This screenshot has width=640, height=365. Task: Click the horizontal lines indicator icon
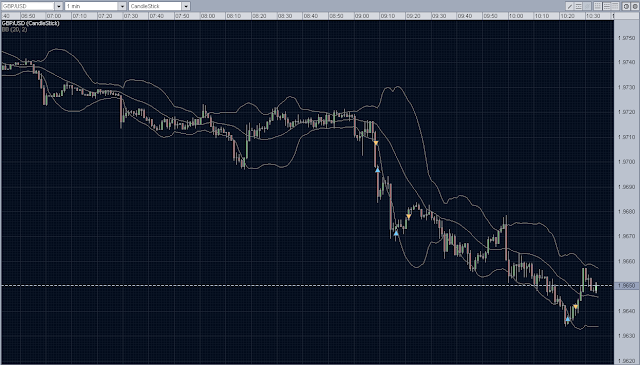click(x=578, y=6)
